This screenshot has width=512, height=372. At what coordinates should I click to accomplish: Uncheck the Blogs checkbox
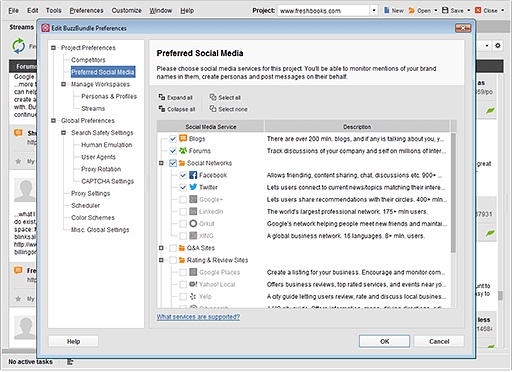pyautogui.click(x=173, y=139)
